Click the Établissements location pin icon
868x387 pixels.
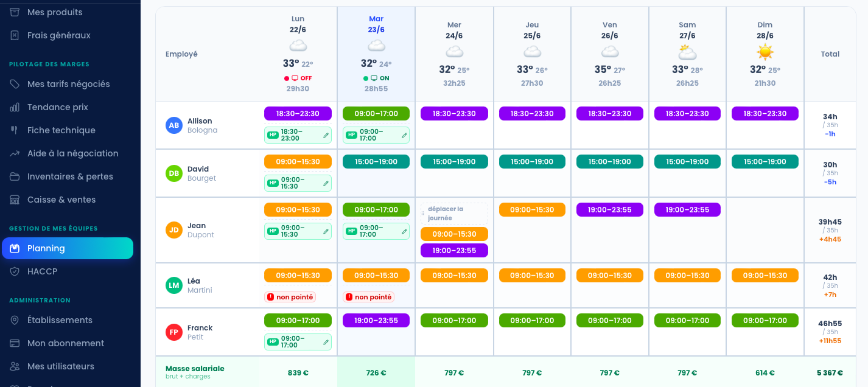(x=15, y=320)
